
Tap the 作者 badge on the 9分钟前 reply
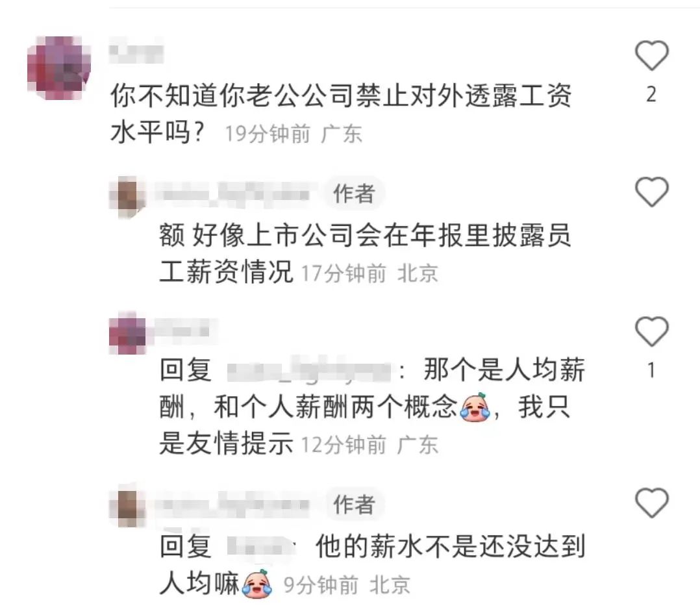354,505
